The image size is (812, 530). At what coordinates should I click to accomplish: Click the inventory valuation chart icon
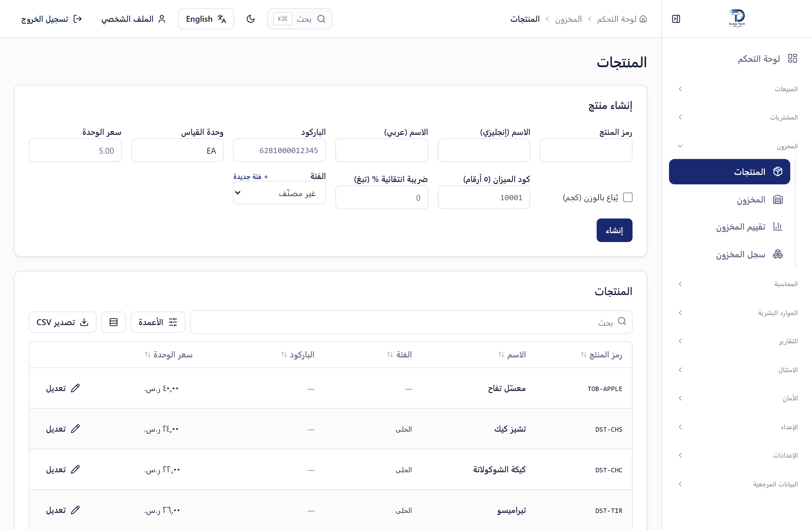(x=778, y=227)
